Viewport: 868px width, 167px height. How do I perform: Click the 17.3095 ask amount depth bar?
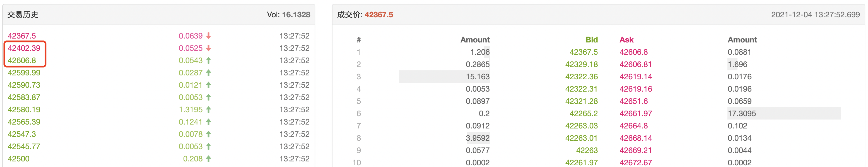tap(784, 113)
